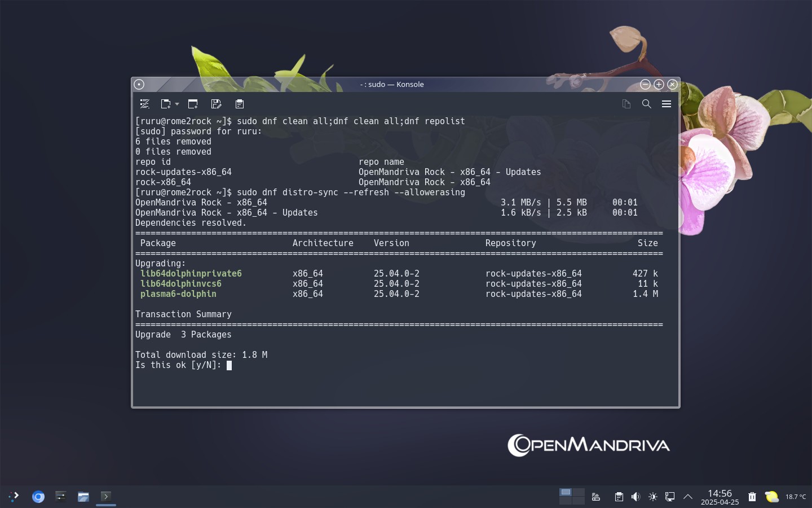Image resolution: width=812 pixels, height=508 pixels.
Task: Open the application launcher in the taskbar
Action: [14, 497]
